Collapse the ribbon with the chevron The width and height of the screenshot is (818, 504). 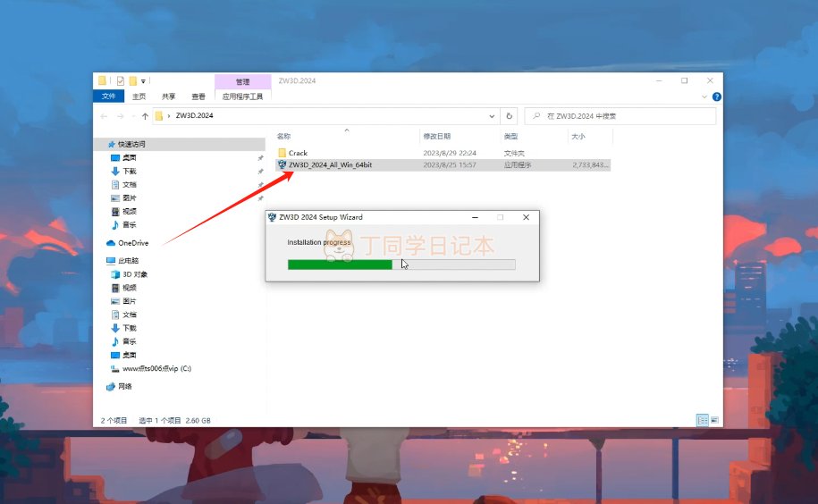click(x=704, y=97)
